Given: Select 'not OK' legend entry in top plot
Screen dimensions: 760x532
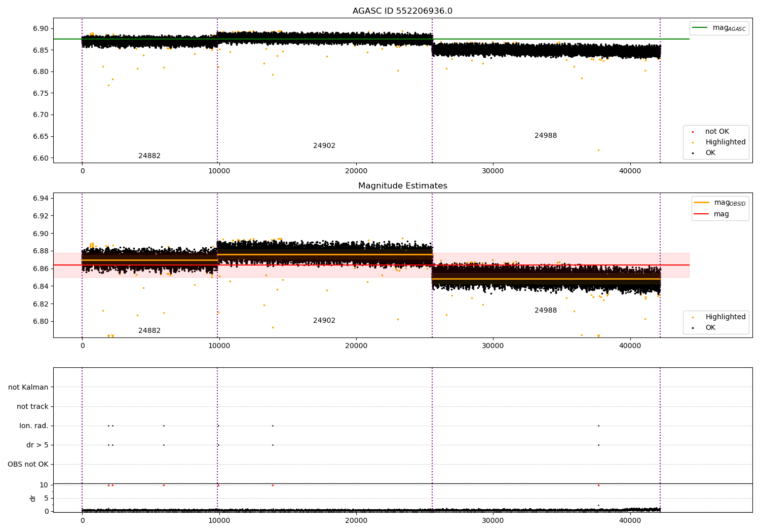Looking at the screenshot, I should click(x=717, y=132).
